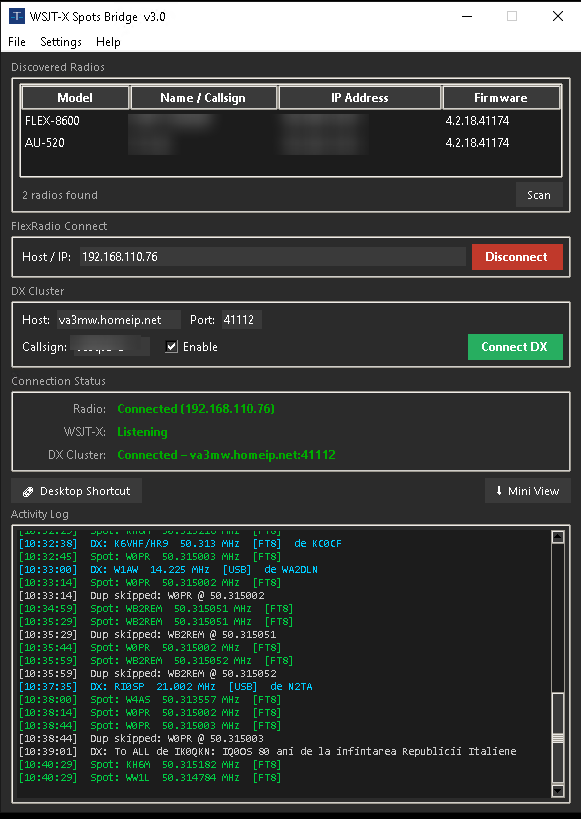Click the DX Cluster Connected status text
The width and height of the screenshot is (581, 819).
pyautogui.click(x=226, y=455)
